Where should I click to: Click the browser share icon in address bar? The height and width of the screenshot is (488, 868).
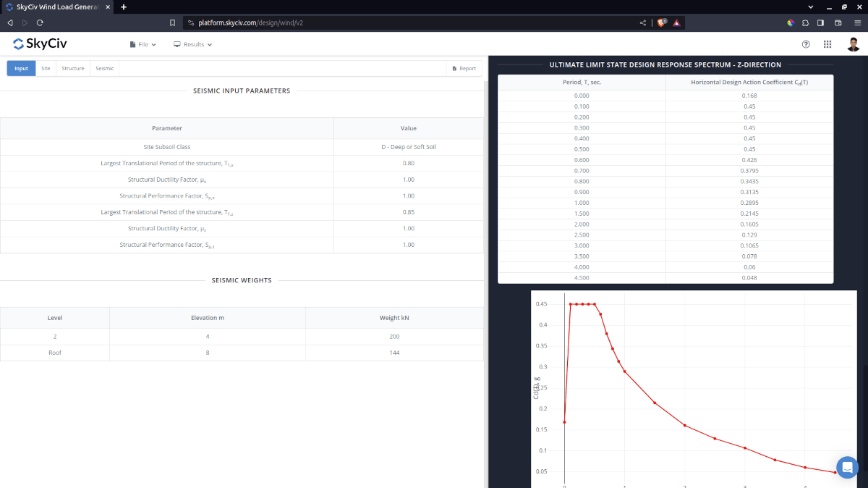click(x=642, y=22)
